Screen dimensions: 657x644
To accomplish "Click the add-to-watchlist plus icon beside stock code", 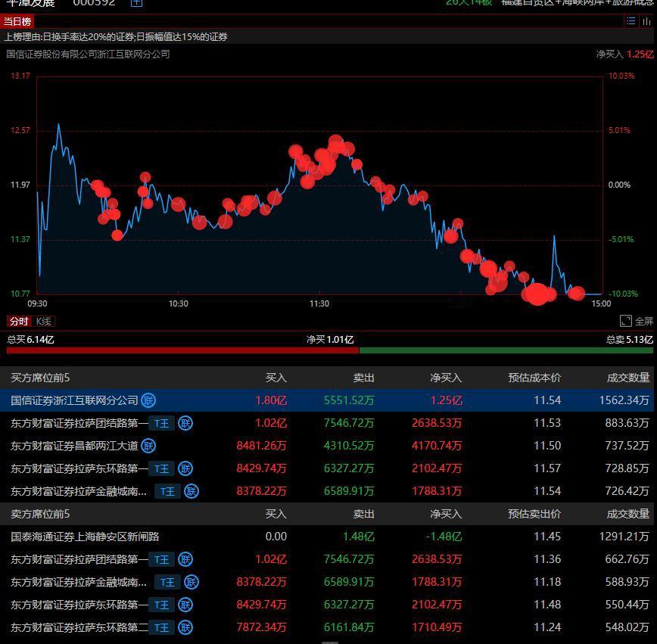I will coord(136,3).
